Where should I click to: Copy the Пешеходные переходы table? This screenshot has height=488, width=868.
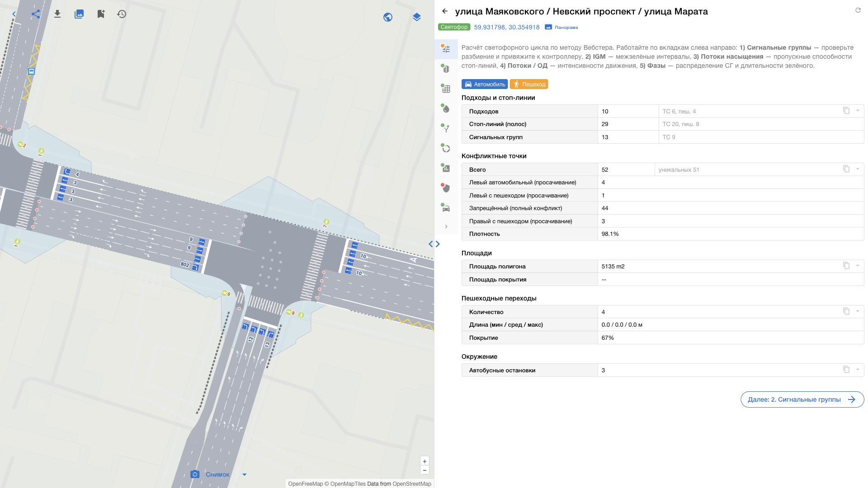846,311
